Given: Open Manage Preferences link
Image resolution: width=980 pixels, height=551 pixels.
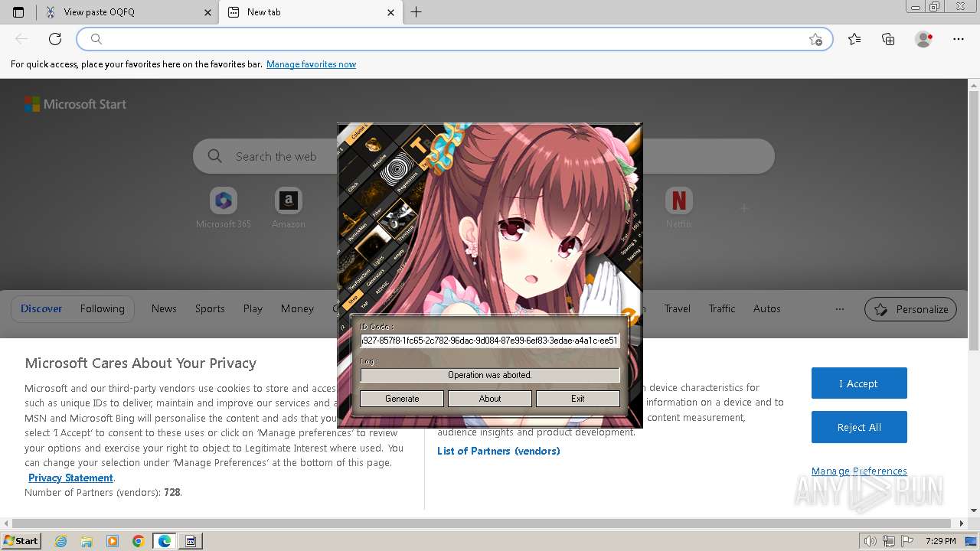Looking at the screenshot, I should 859,471.
